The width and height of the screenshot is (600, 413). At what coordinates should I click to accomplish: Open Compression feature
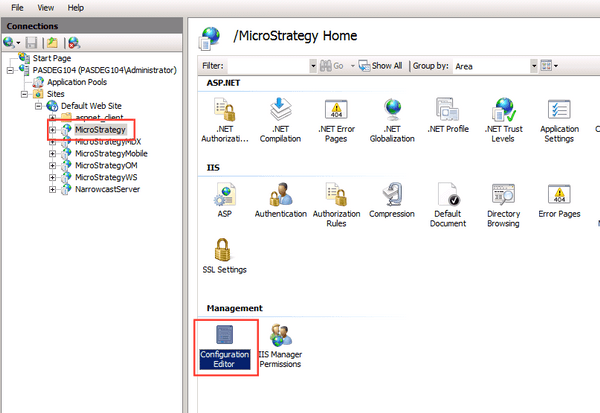(392, 200)
